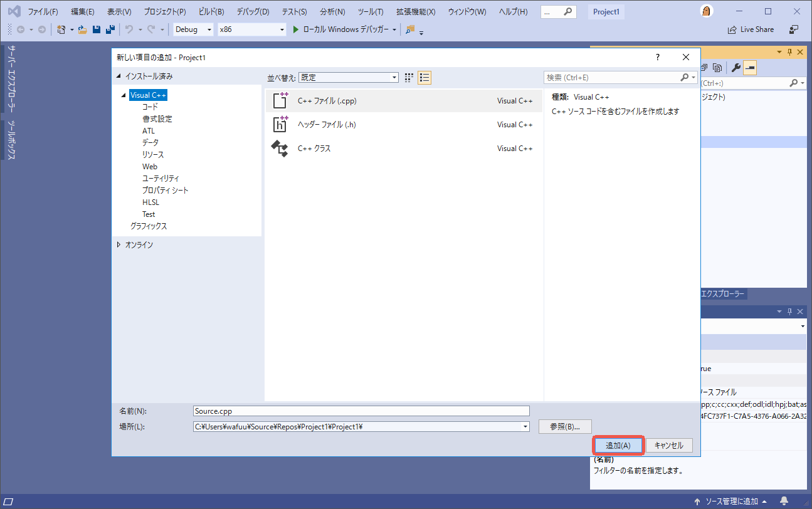This screenshot has height=509, width=812.
Task: Select the リソース tree item
Action: point(153,155)
